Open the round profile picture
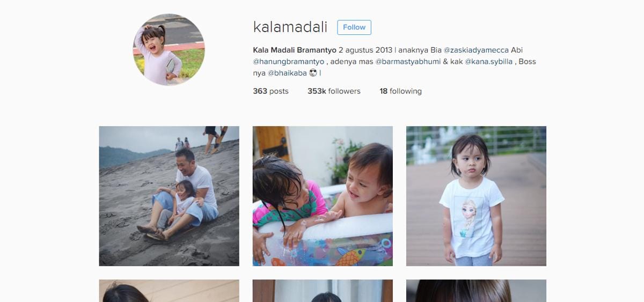The width and height of the screenshot is (644, 302). coord(169,49)
